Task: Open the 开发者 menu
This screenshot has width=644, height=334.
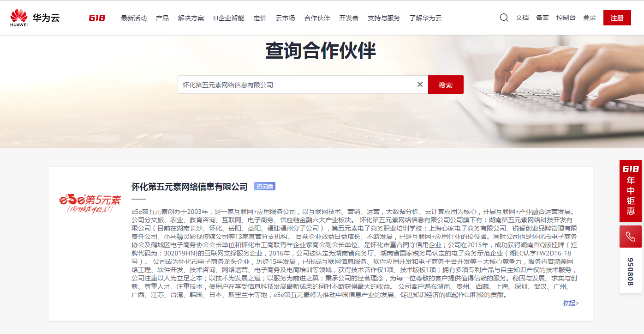Action: click(349, 18)
